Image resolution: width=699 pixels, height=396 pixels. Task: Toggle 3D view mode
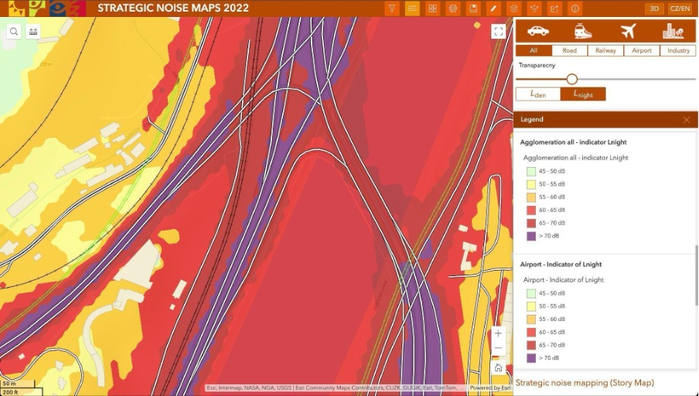click(x=654, y=8)
